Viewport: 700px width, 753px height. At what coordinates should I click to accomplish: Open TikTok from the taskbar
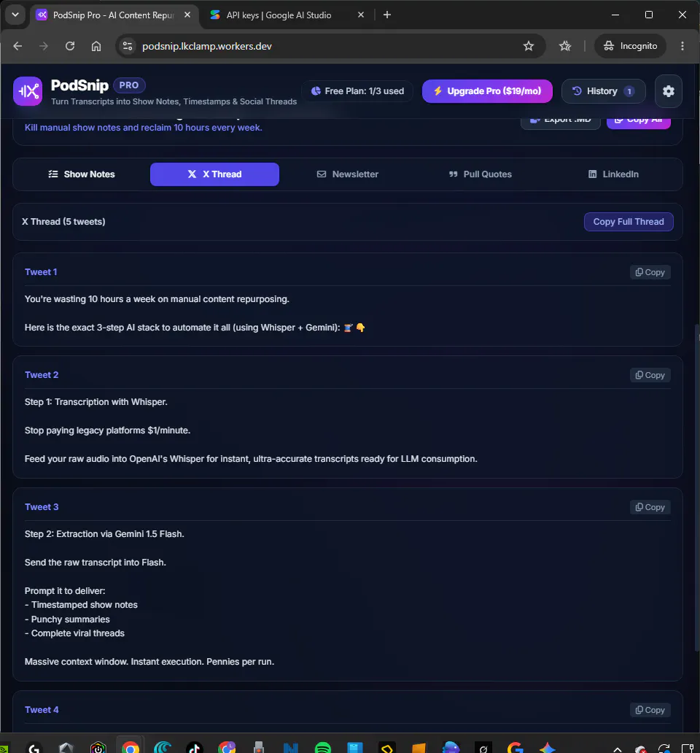194,747
